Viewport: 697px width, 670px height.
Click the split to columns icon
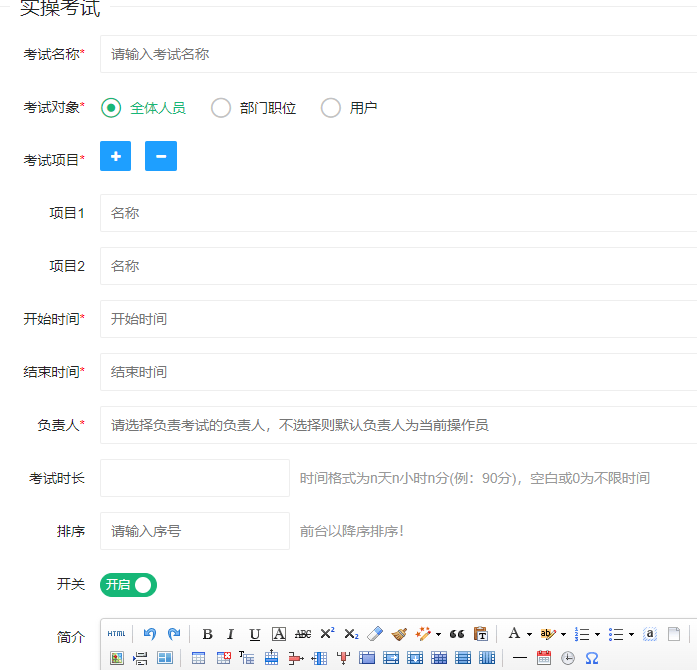[487, 658]
